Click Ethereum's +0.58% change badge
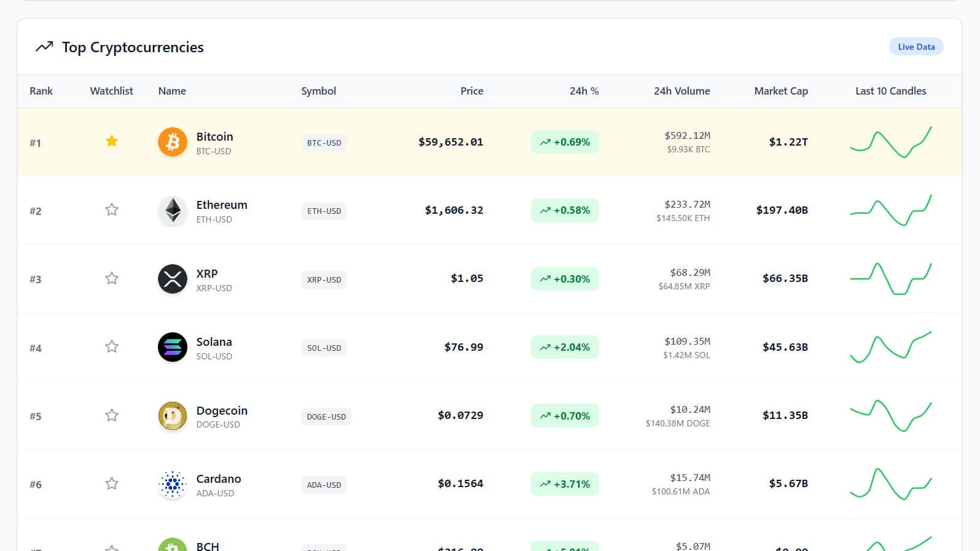 565,210
